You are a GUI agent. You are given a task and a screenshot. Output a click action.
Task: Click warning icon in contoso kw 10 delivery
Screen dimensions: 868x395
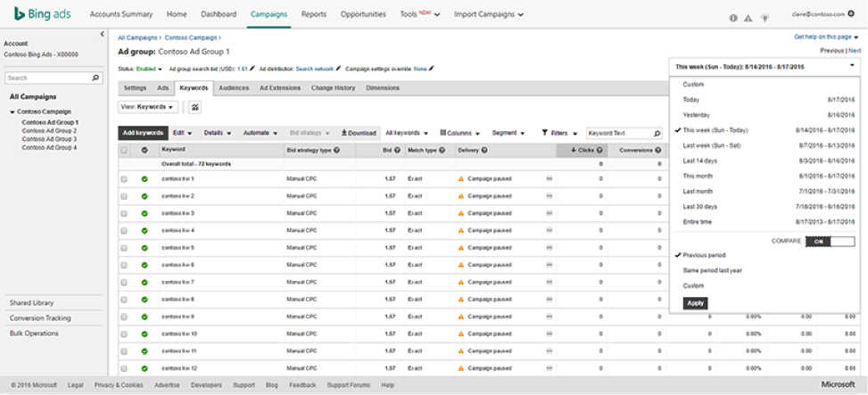460,333
